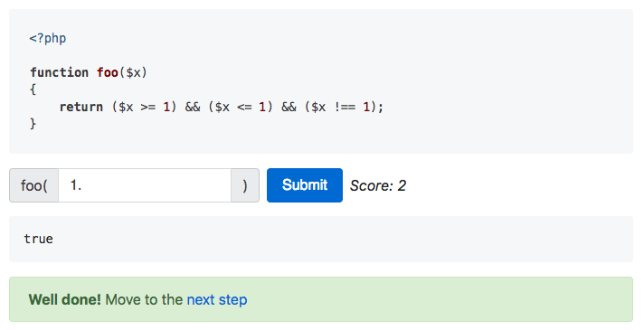Click the '($x >= 1)' condition

pyautogui.click(x=144, y=107)
